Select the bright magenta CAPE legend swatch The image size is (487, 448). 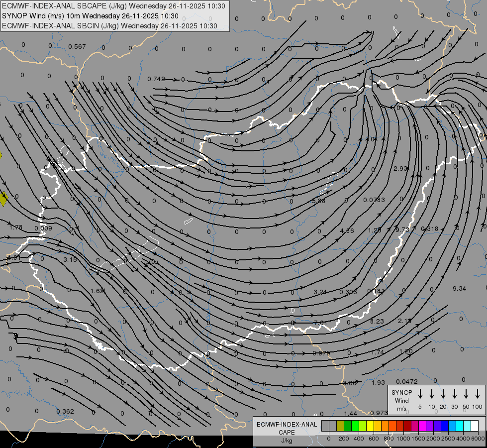tap(422, 426)
